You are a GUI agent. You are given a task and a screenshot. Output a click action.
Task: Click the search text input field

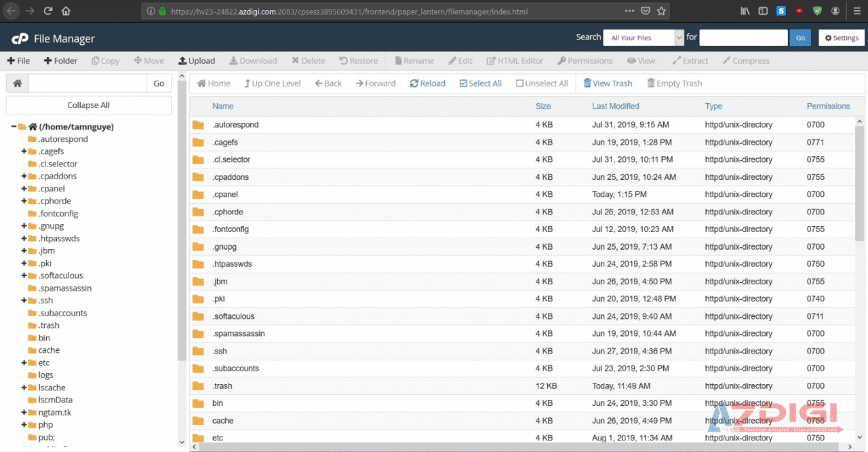(x=743, y=38)
